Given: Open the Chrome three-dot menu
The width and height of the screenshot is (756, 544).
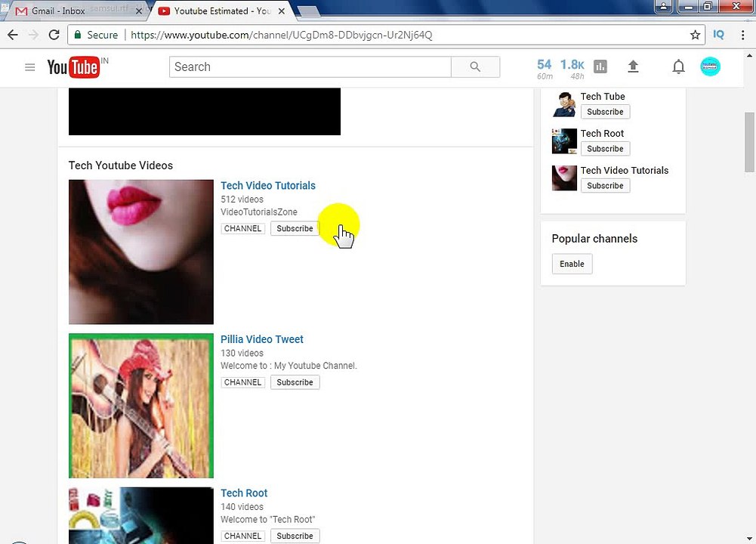Looking at the screenshot, I should 742,35.
